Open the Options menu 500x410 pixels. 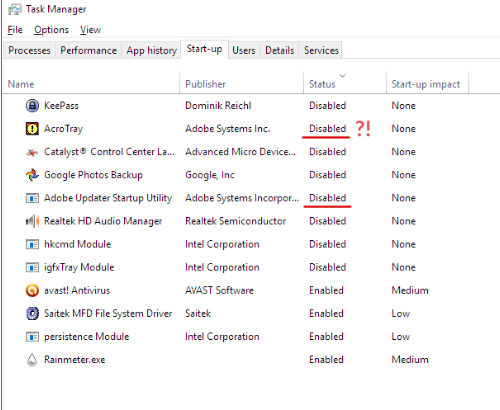click(x=51, y=30)
